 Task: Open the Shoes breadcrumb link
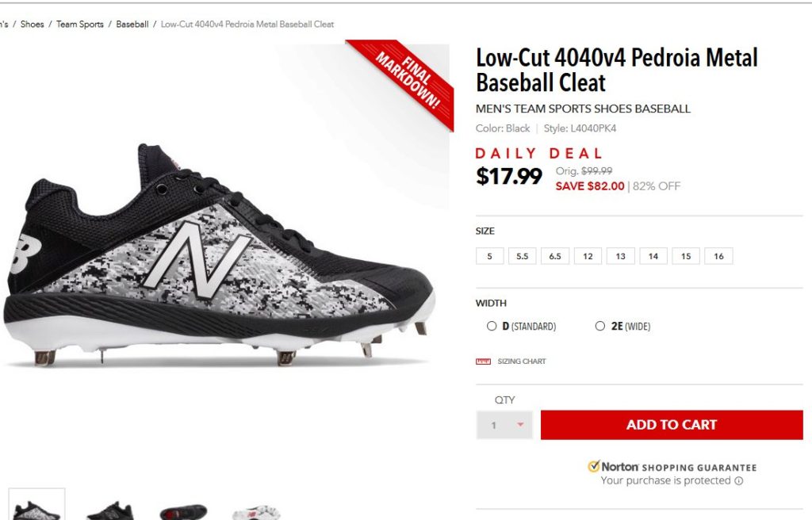coord(33,25)
